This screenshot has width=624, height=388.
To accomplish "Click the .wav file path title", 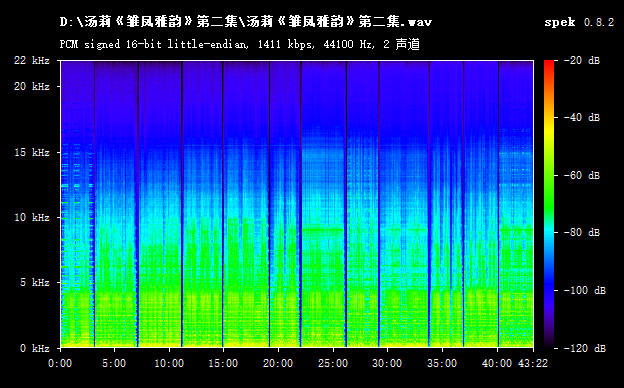I will click(x=246, y=21).
